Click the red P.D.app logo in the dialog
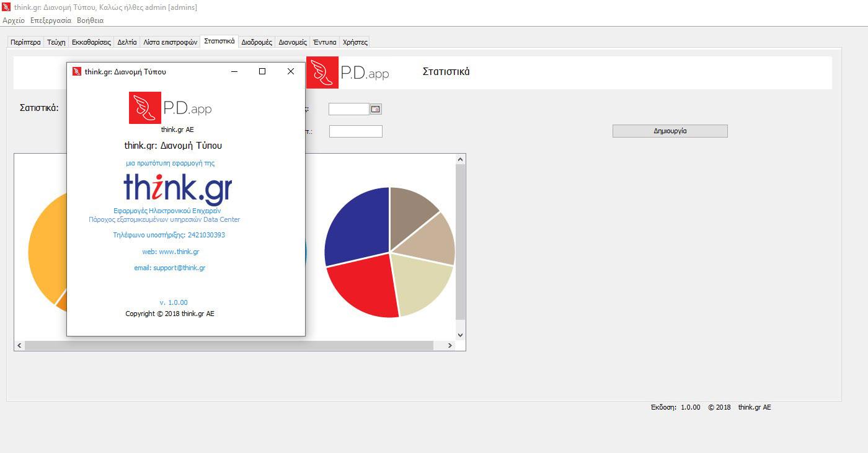This screenshot has height=453, width=868. pos(145,108)
